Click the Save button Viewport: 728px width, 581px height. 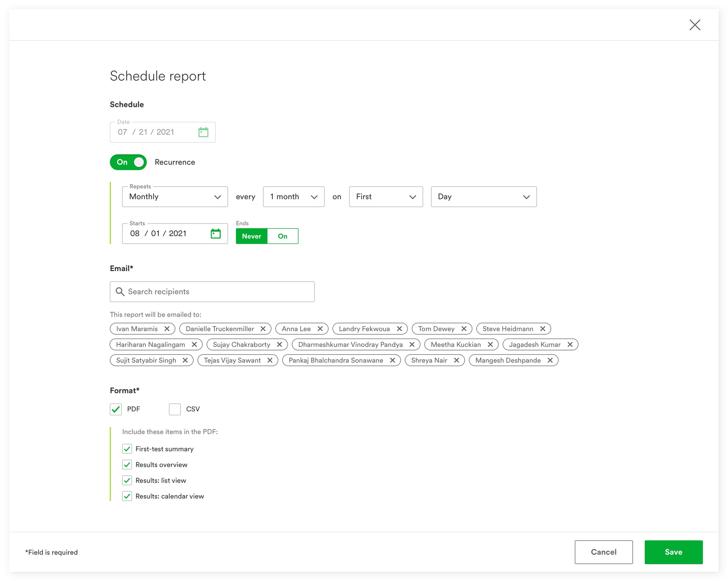pos(673,552)
